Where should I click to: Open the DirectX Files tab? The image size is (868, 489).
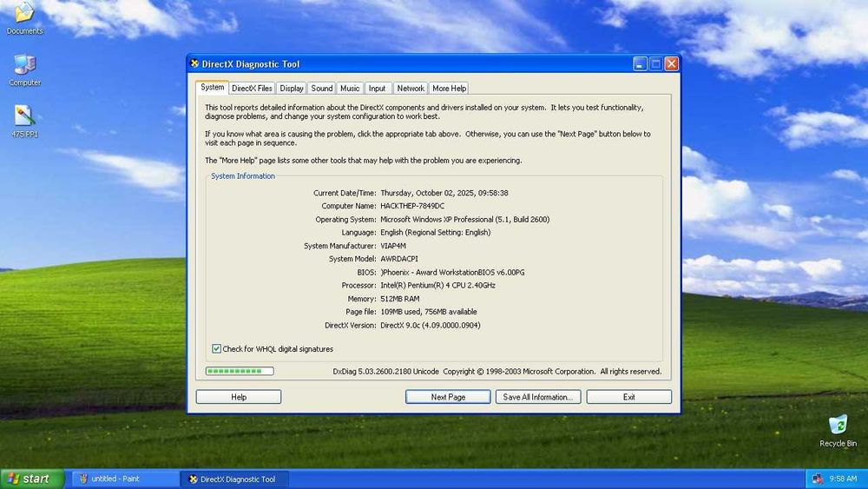[x=252, y=88]
